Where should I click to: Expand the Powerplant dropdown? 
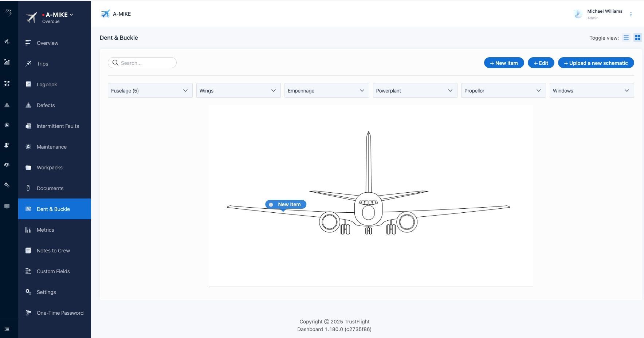(415, 90)
